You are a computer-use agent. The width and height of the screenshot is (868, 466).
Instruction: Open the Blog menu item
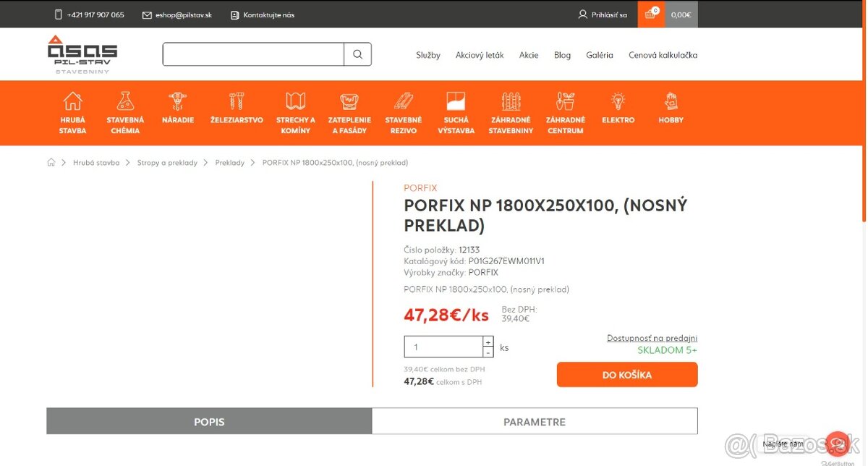562,54
